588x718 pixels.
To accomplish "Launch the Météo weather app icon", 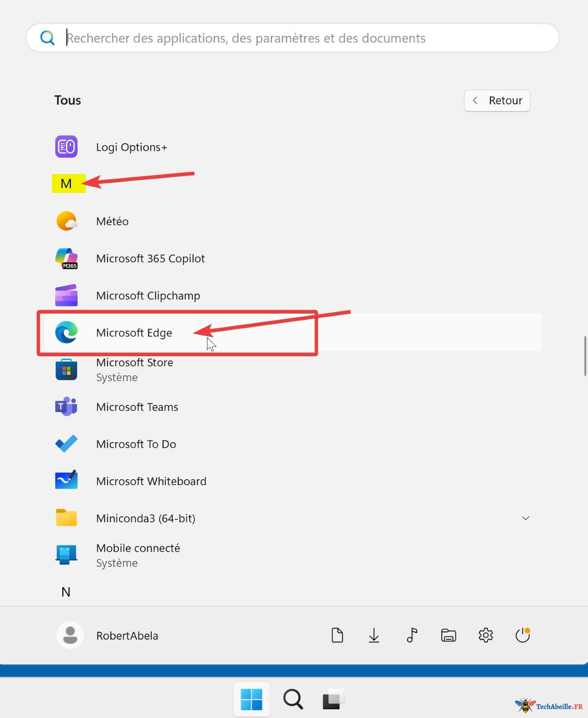I will [66, 221].
